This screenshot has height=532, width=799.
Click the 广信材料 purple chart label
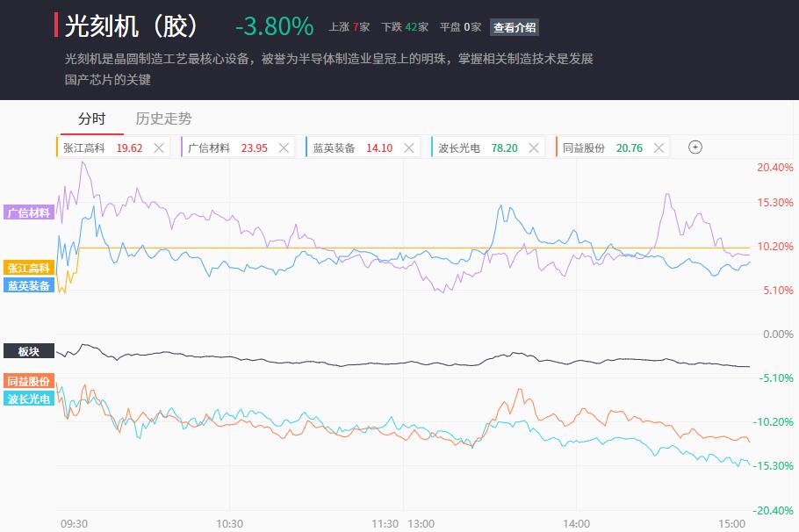coord(29,212)
